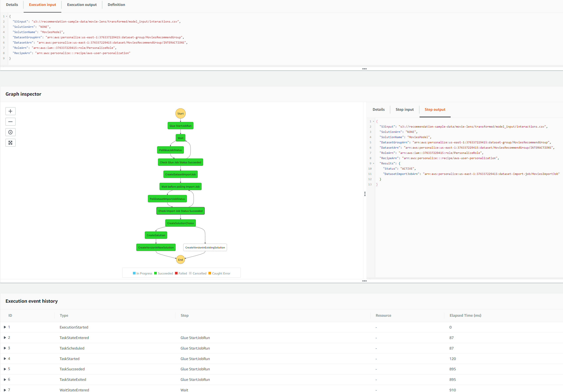Switch to Execution output tab

82,5
